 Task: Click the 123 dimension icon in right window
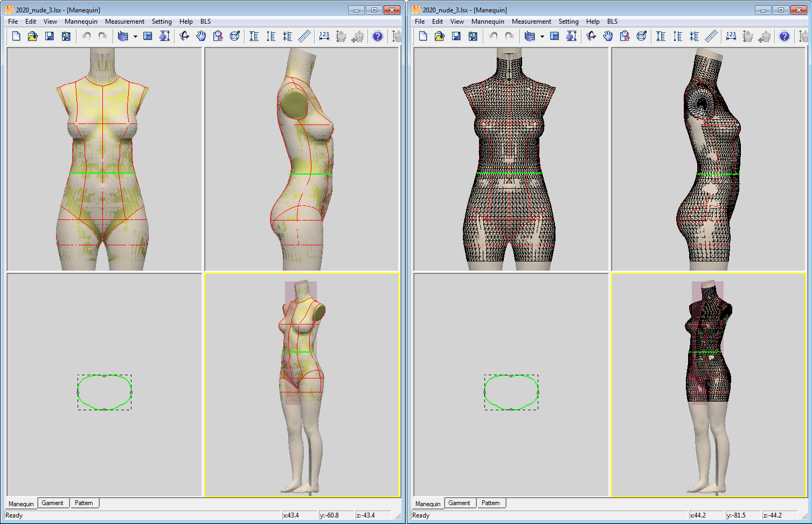tap(731, 36)
